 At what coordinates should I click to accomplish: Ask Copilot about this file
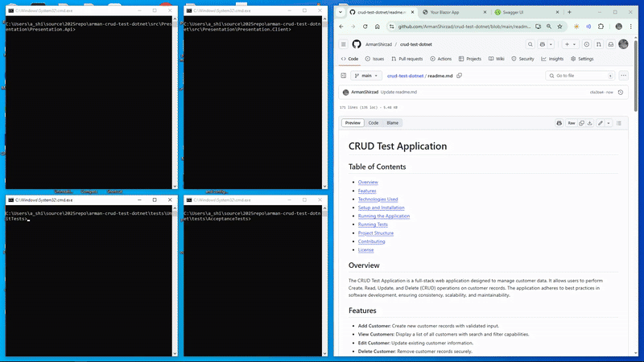click(559, 123)
